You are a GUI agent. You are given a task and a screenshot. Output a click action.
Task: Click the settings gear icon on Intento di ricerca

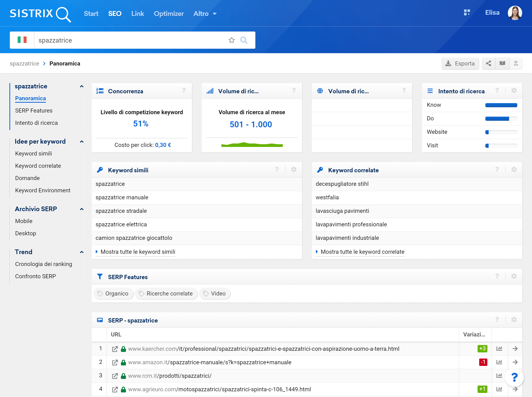pos(514,91)
